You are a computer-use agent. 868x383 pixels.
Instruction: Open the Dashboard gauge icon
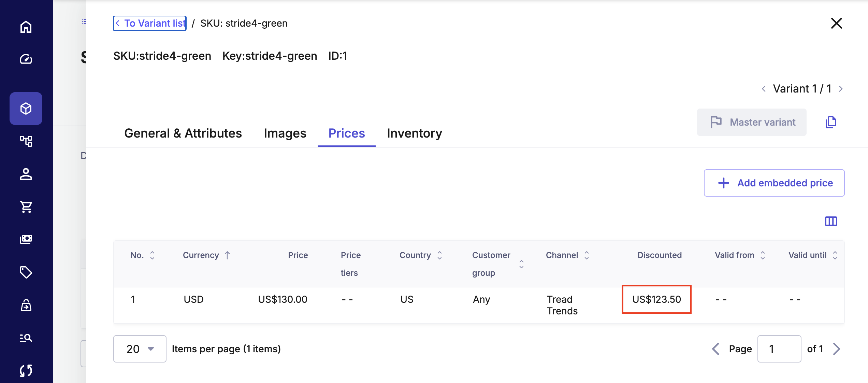[x=26, y=59]
